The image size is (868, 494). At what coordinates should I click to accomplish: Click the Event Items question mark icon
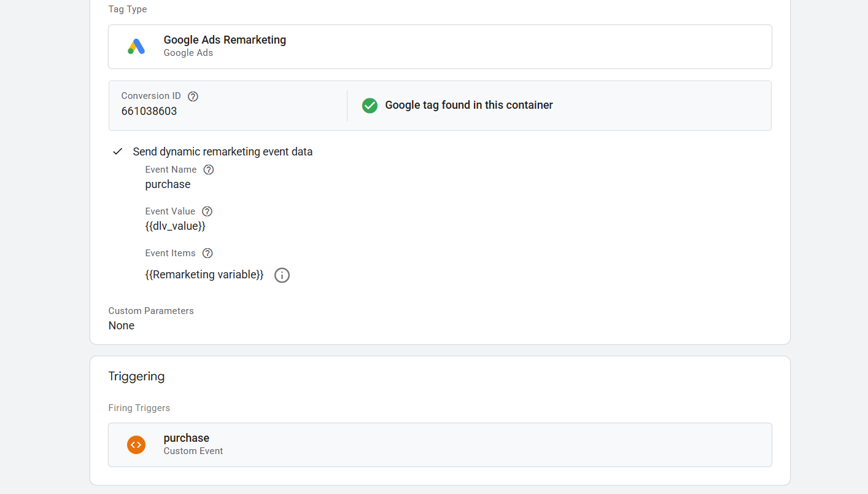(207, 253)
